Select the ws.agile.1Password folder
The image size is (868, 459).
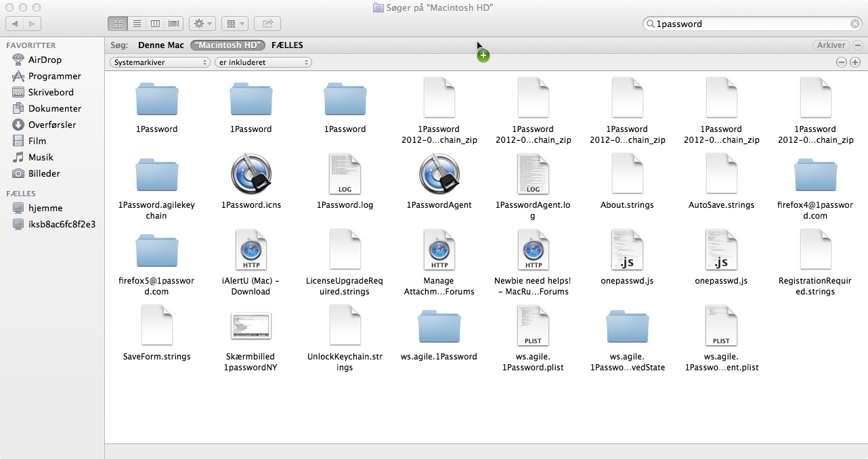click(x=439, y=327)
